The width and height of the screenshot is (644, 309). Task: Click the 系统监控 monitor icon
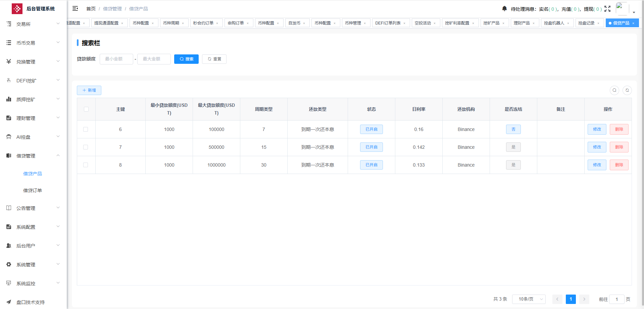pos(9,283)
